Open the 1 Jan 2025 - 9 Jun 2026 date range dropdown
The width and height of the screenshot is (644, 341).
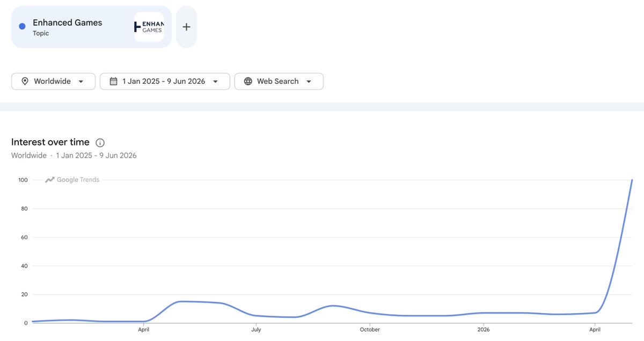[165, 81]
